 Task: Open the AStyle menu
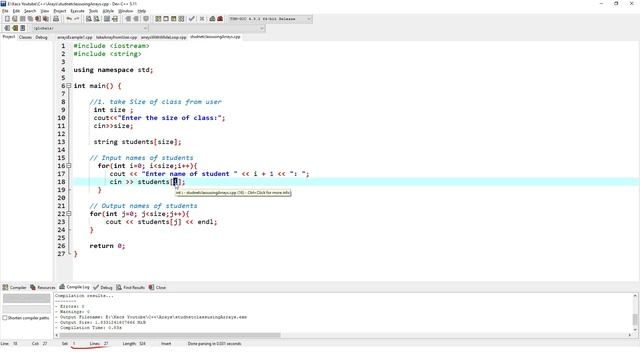point(108,11)
